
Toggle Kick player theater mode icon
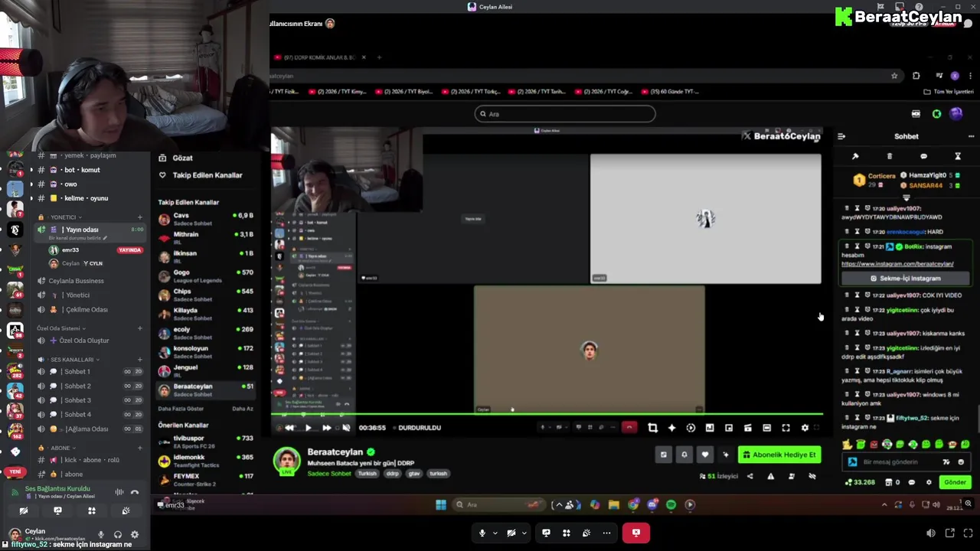pos(766,428)
